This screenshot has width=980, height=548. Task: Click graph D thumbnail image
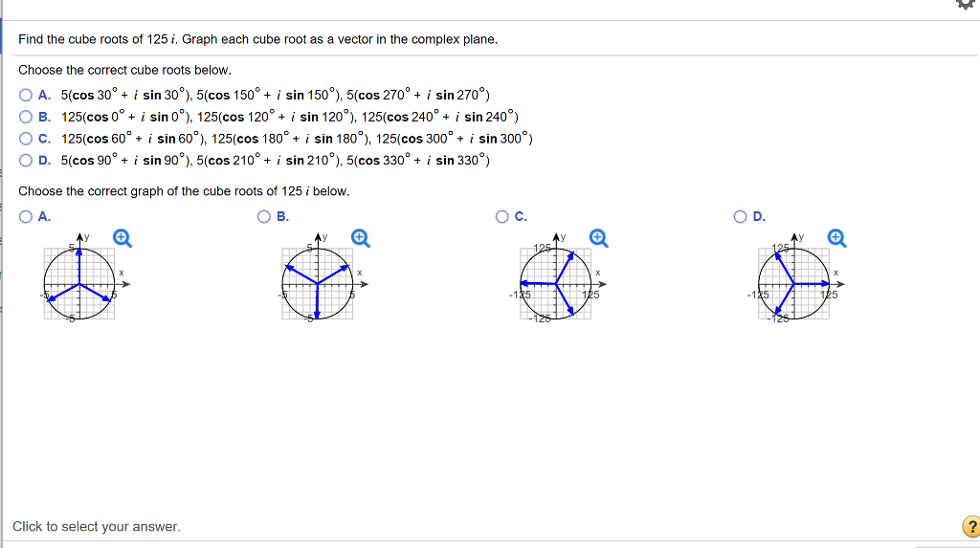pos(795,284)
